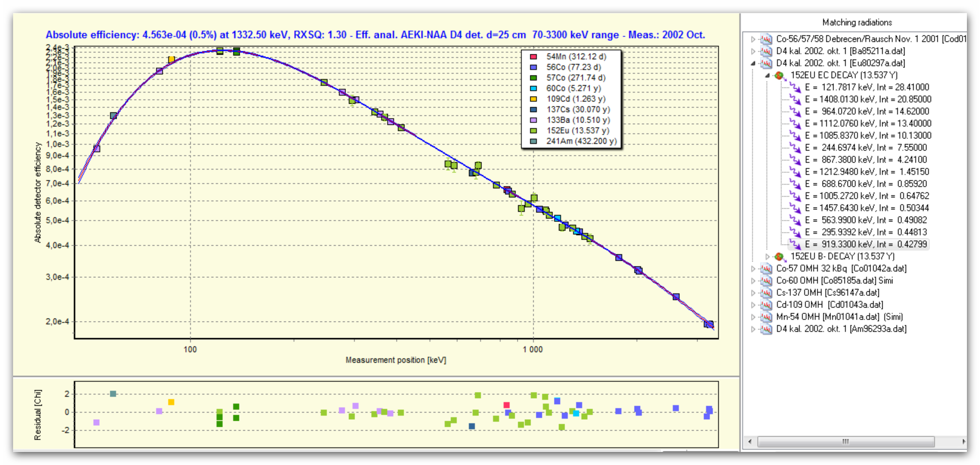Click the gamma-line icon for 1085.8370 keV

[x=795, y=135]
